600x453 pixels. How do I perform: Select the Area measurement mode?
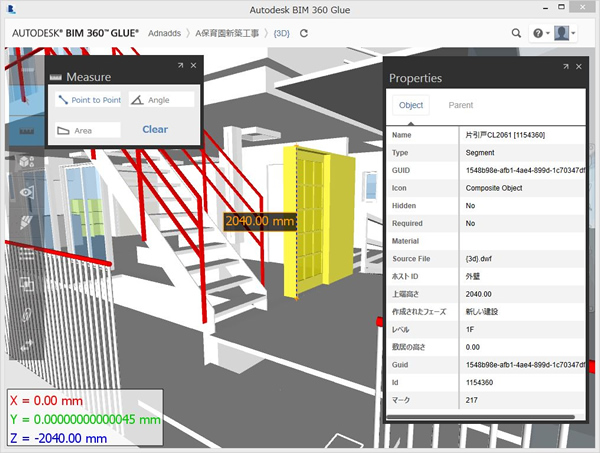[x=88, y=130]
